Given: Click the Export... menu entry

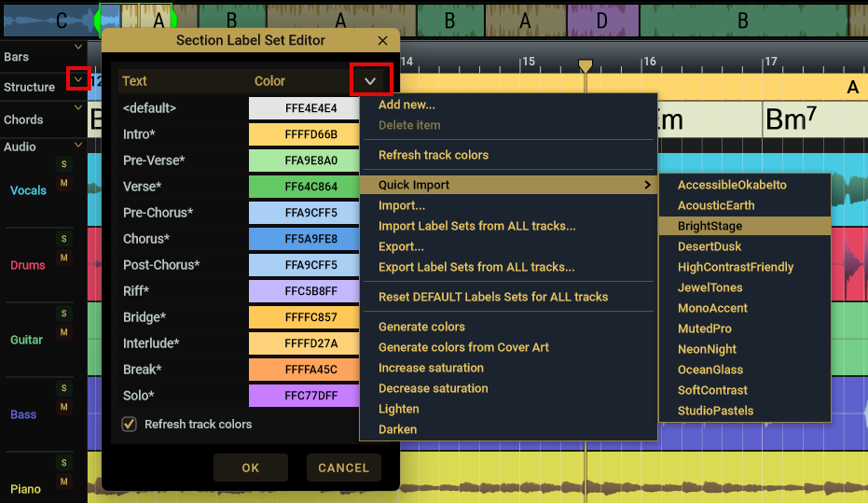Looking at the screenshot, I should tap(401, 246).
